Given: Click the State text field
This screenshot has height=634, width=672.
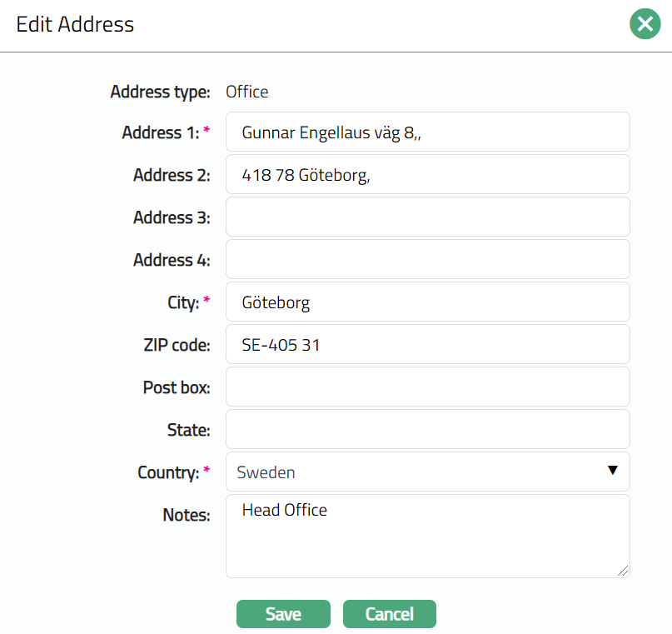Looking at the screenshot, I should (427, 430).
